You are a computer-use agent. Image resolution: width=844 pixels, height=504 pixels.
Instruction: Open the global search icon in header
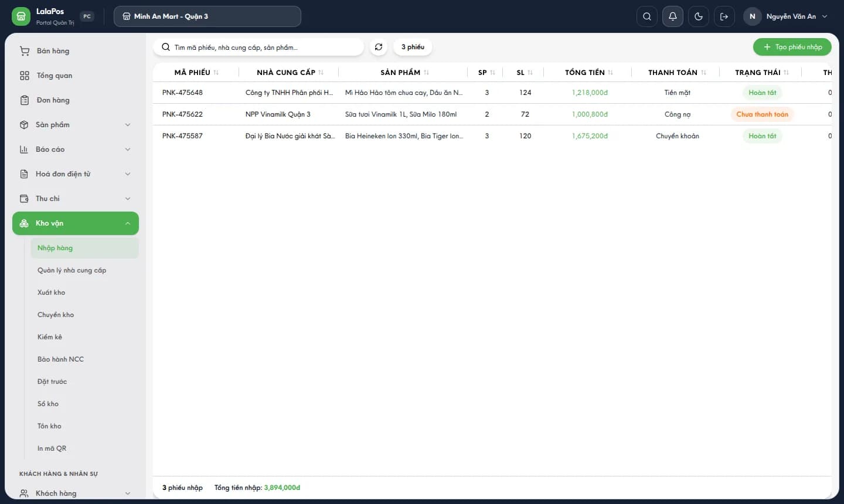pyautogui.click(x=647, y=16)
